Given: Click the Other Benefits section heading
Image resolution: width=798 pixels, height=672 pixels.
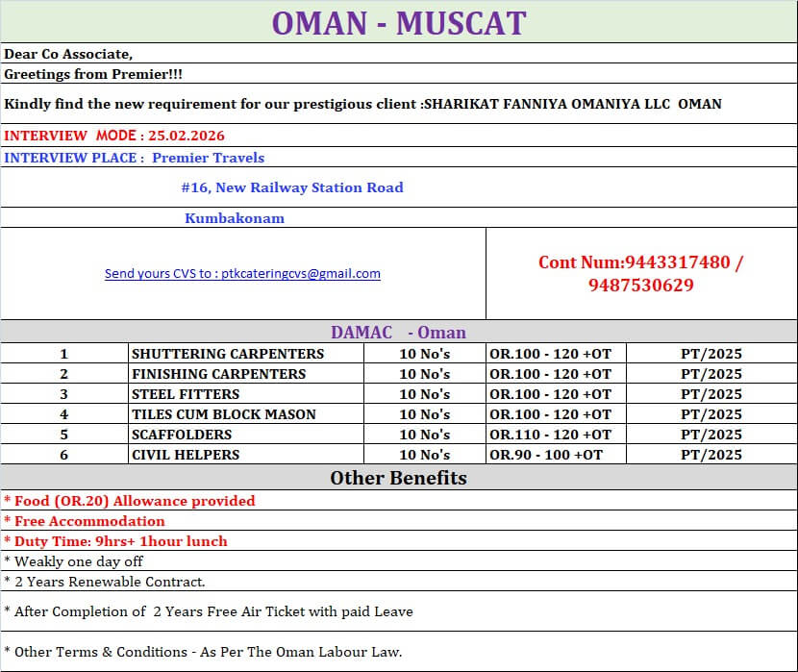Looking at the screenshot, I should click(398, 478).
